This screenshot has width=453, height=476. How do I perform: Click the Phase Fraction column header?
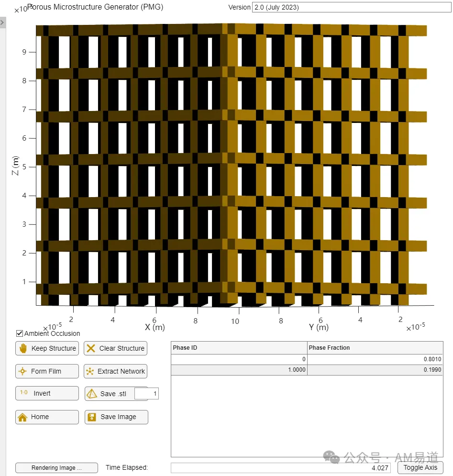click(375, 348)
